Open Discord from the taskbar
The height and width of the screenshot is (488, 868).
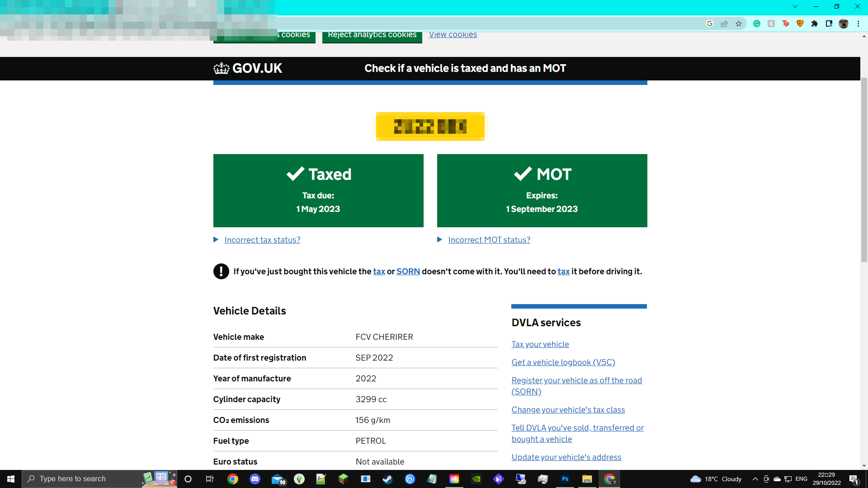pyautogui.click(x=255, y=479)
